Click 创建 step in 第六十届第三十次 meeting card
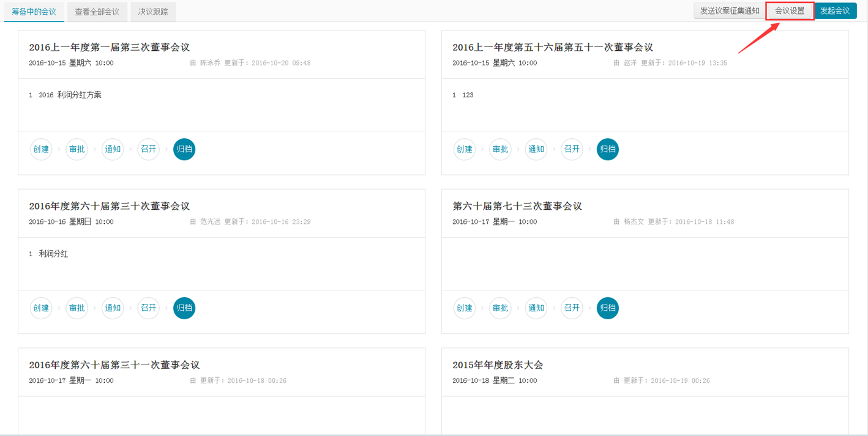The height and width of the screenshot is (436, 868). pyautogui.click(x=41, y=308)
